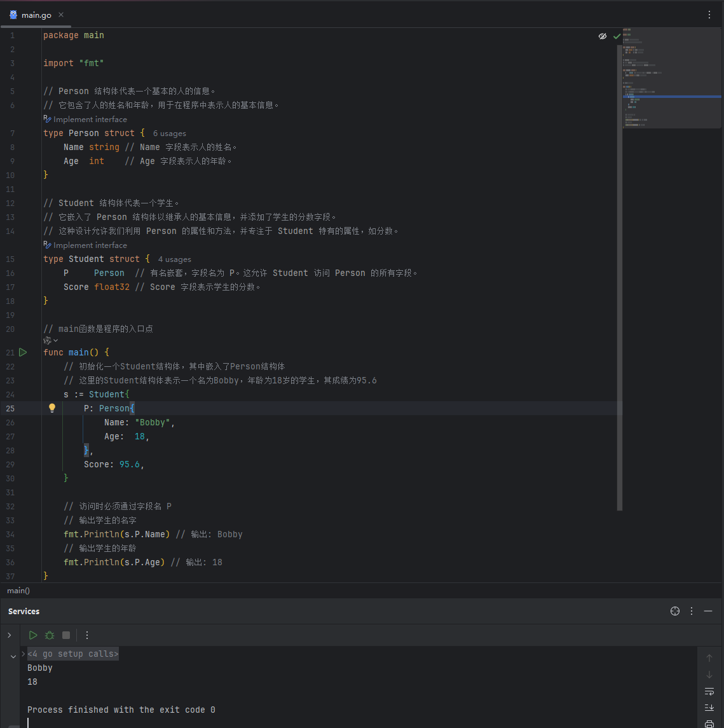724x728 pixels.
Task: Start debugging with the bug icon
Action: [x=50, y=635]
